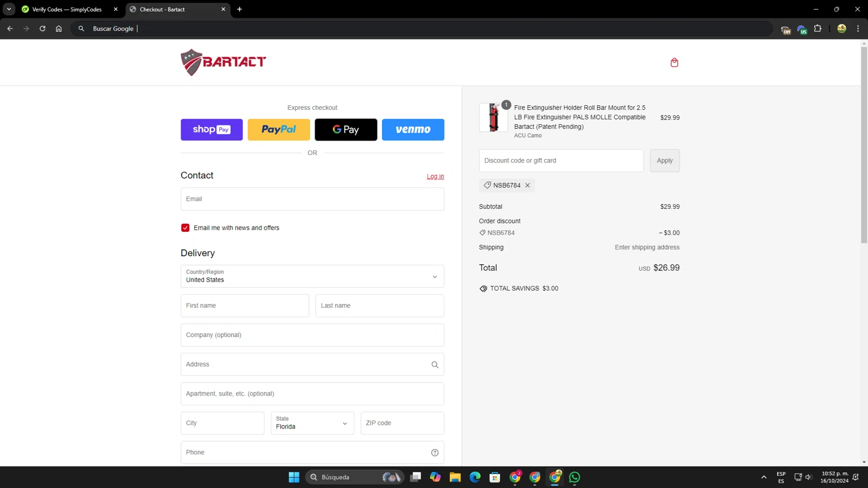The image size is (868, 488).
Task: Click the TOTAL SAVINGS $3.00 text
Action: 524,289
